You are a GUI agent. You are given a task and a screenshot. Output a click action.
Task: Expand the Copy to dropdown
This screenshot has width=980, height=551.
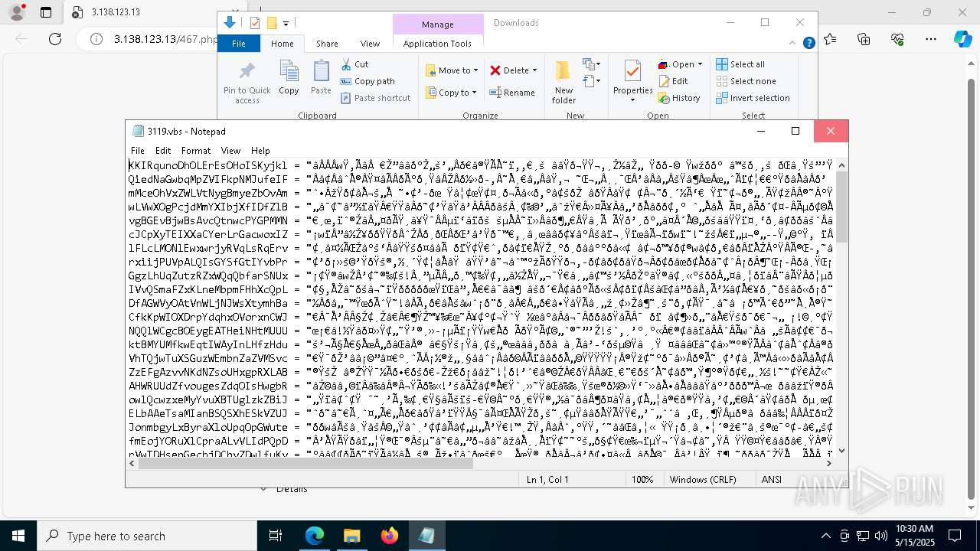coord(452,93)
